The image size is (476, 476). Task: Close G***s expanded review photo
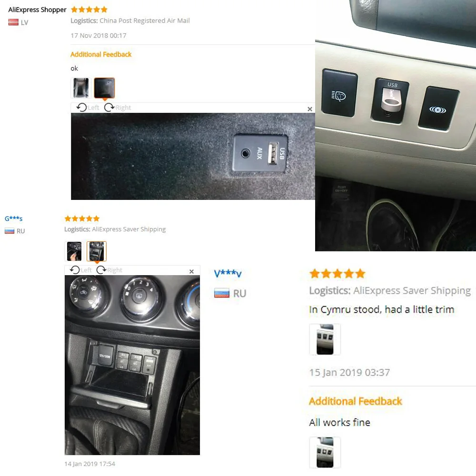coord(191,271)
